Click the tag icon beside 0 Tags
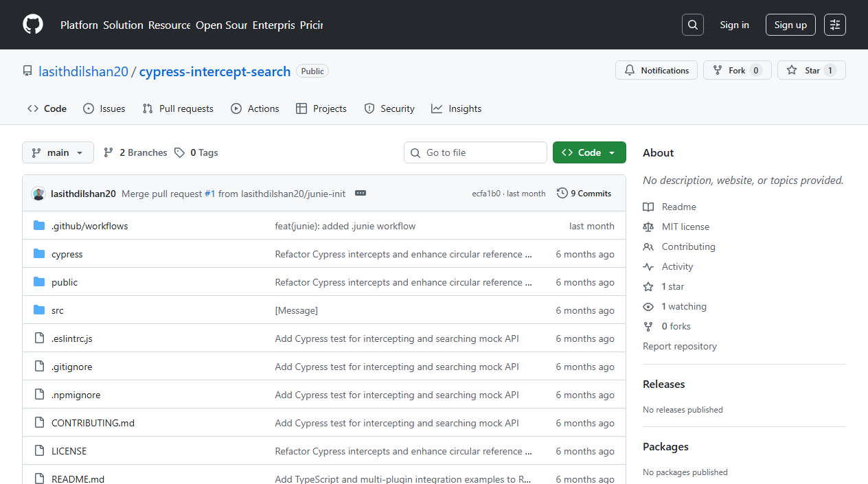 coord(179,152)
